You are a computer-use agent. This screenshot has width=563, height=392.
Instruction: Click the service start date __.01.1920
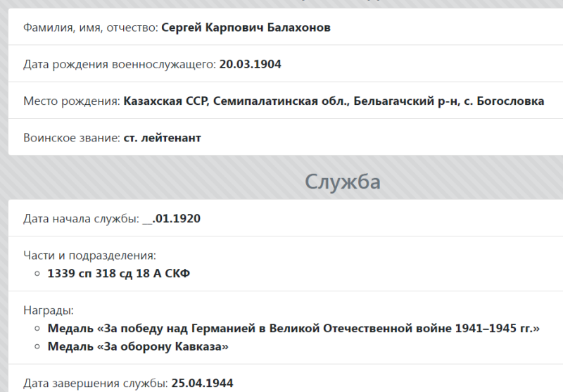click(171, 219)
